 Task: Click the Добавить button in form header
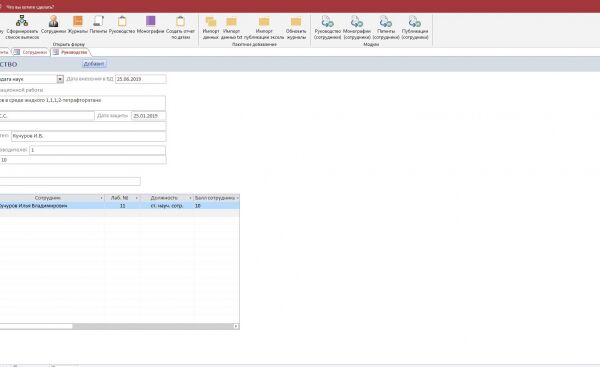tap(94, 64)
